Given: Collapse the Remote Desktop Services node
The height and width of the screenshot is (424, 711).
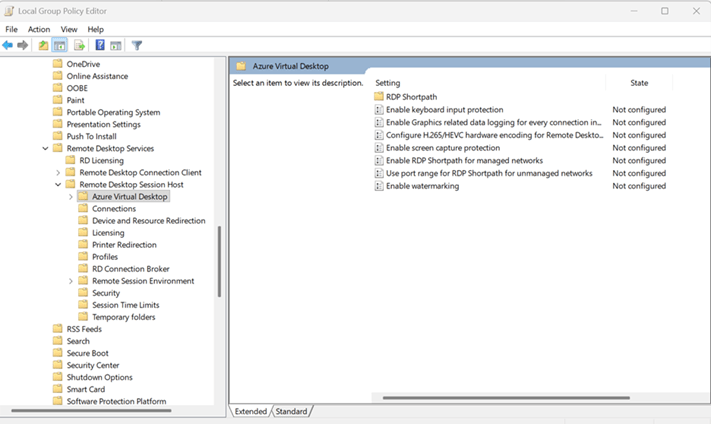Looking at the screenshot, I should click(x=45, y=148).
